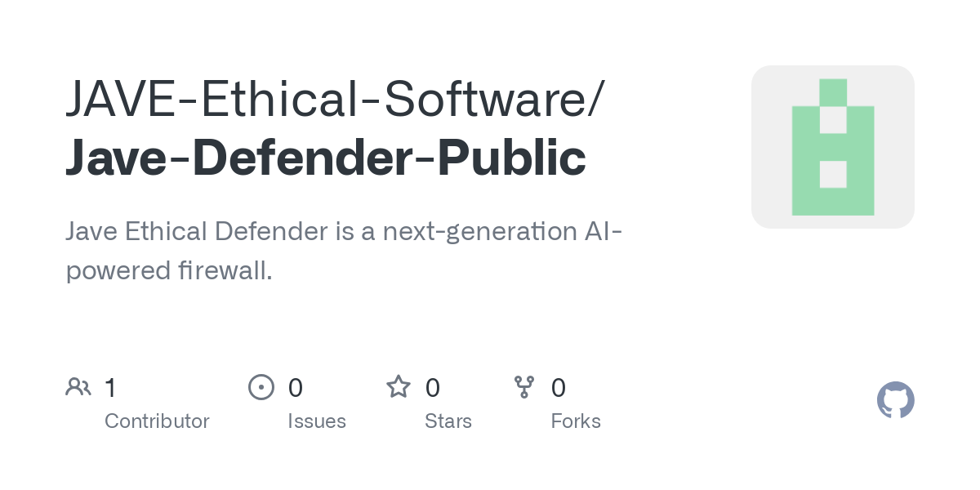Open the green pixel avatar image
980x490 pixels.
[833, 147]
